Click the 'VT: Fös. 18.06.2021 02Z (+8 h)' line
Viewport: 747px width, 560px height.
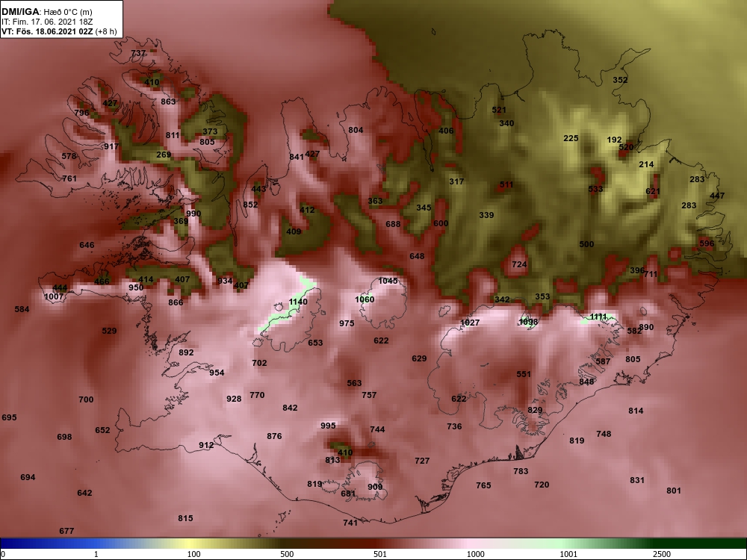(59, 31)
